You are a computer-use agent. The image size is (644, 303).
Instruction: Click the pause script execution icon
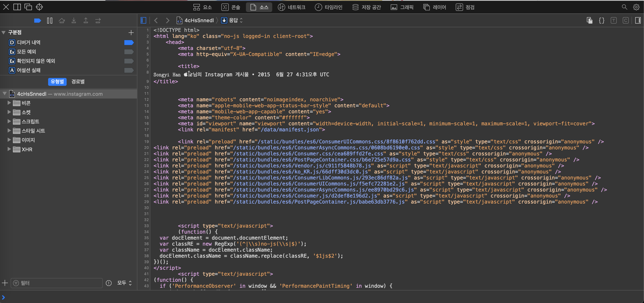coord(50,21)
